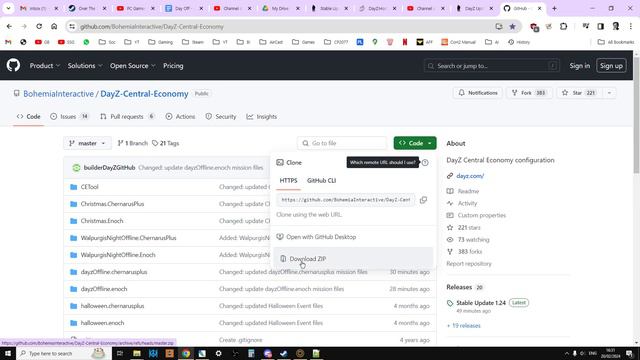Open the Windows Start menu
The width and height of the screenshot is (640, 360).
tap(8, 353)
